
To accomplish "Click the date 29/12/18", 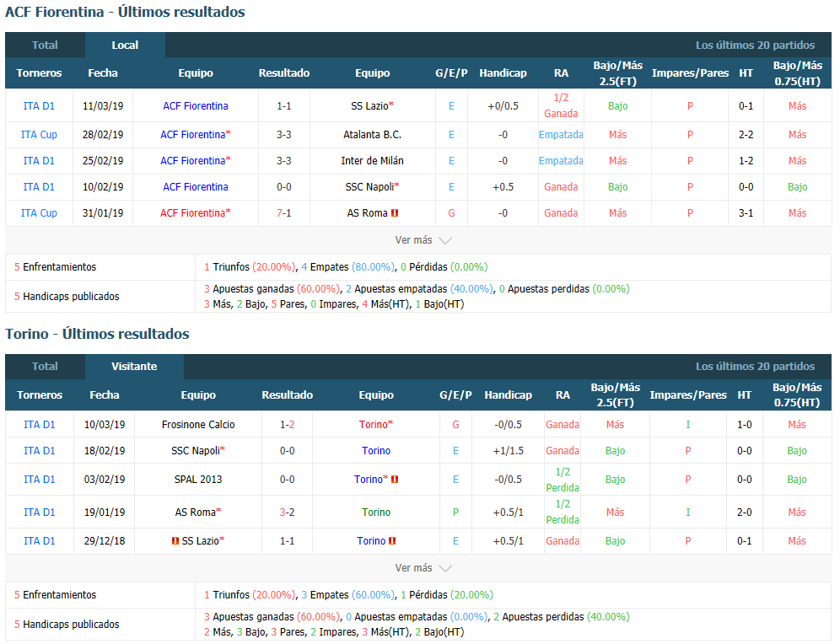I will point(105,541).
